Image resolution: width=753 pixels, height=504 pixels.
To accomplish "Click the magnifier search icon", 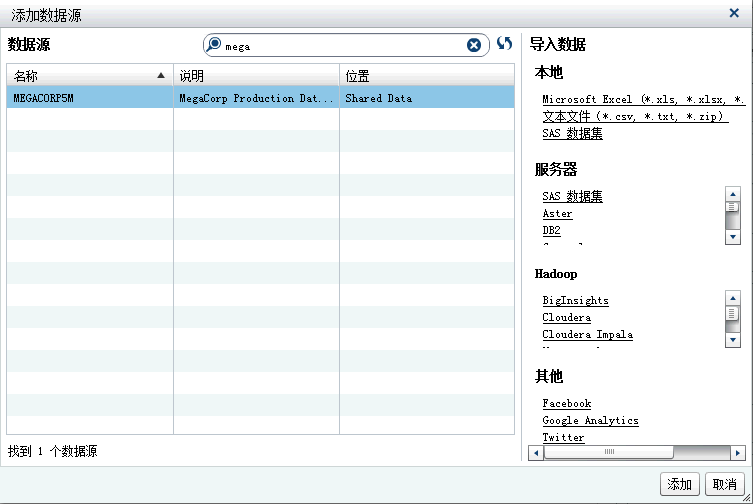I will click(x=214, y=45).
